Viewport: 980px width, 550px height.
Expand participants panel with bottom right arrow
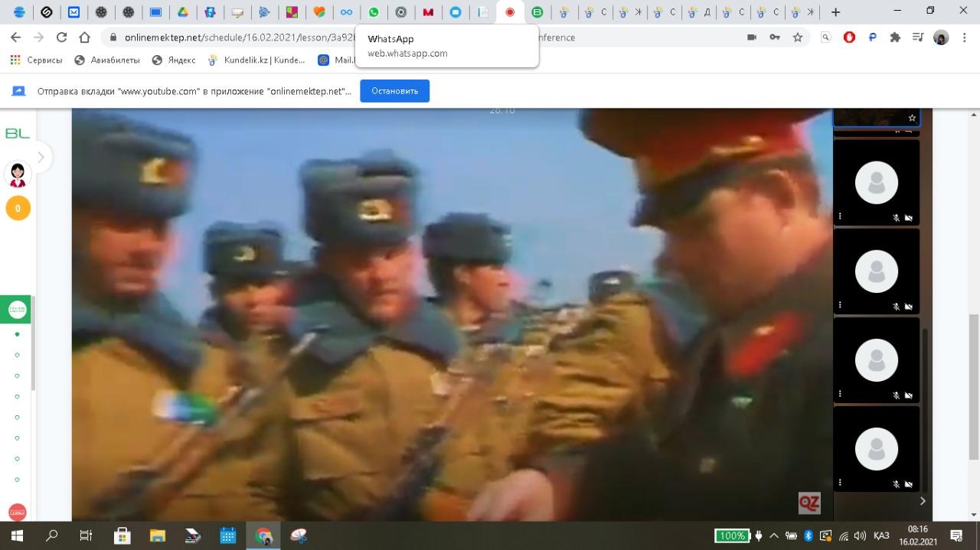(922, 501)
